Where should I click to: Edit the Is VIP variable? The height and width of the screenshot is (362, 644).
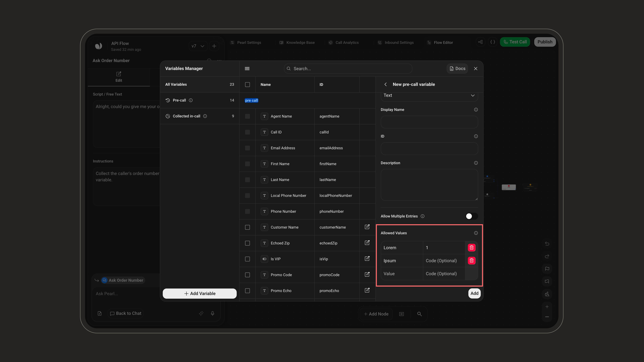tap(367, 259)
